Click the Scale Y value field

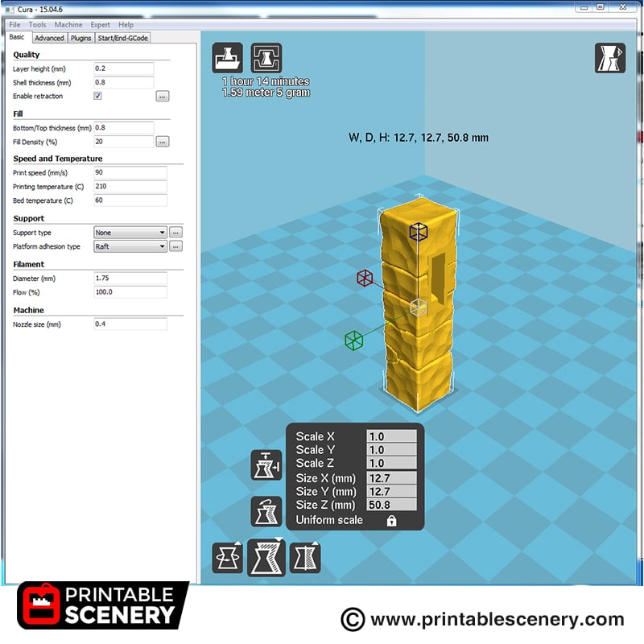pos(391,450)
